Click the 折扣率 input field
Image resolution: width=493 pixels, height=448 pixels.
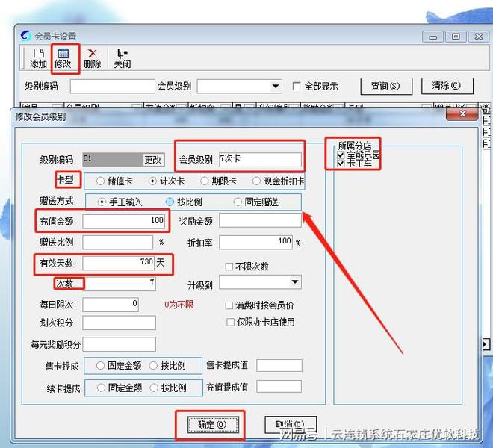coord(255,243)
